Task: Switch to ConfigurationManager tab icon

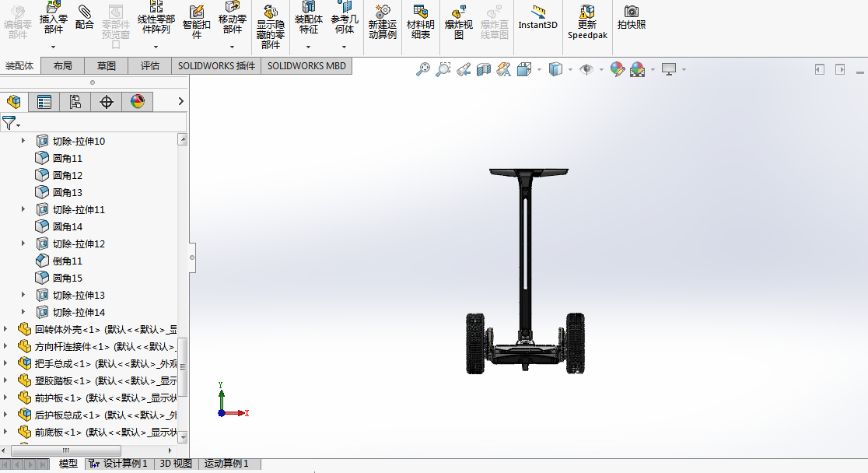Action: [75, 101]
